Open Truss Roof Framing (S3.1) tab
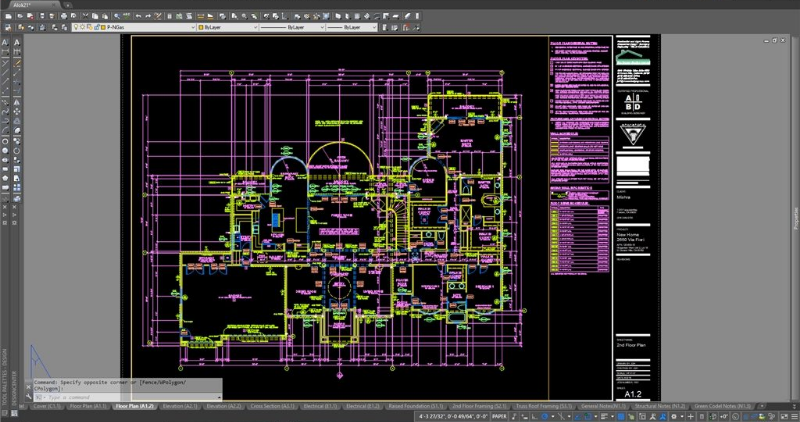 coord(544,406)
